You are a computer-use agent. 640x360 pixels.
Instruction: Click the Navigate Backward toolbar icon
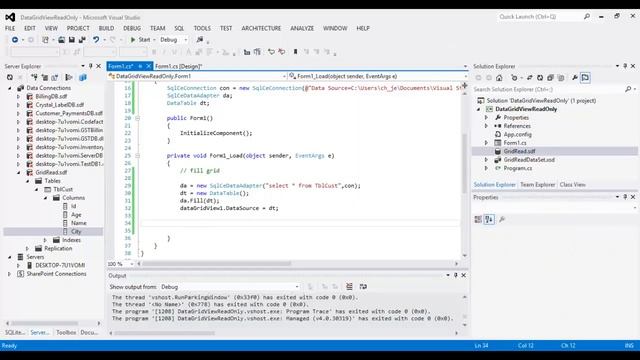pyautogui.click(x=15, y=40)
